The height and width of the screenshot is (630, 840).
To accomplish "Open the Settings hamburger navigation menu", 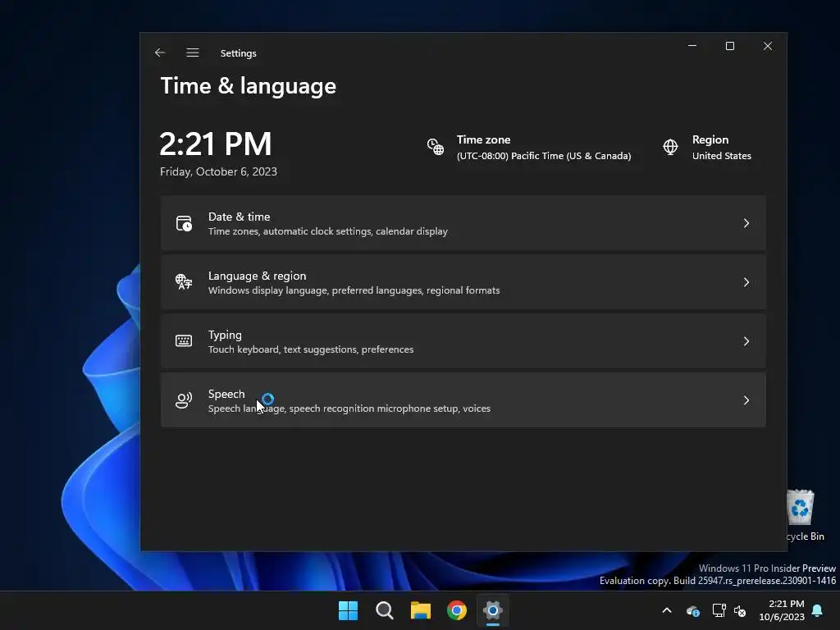I will pyautogui.click(x=192, y=52).
